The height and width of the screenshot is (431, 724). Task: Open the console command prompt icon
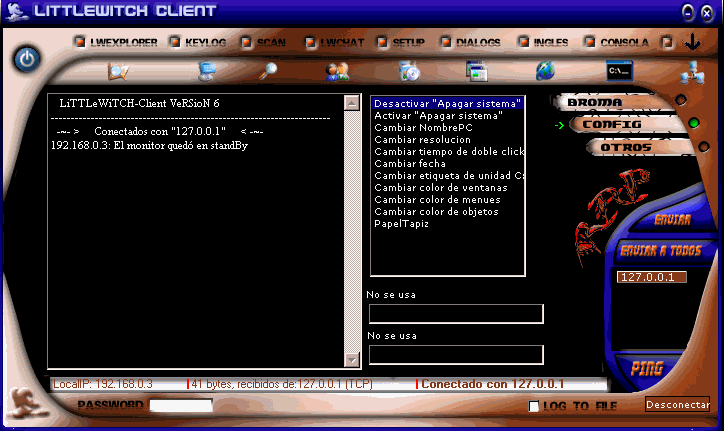[620, 71]
